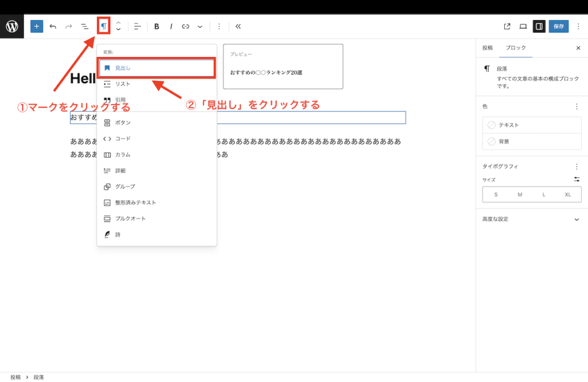Open the タイポグラフィ options kebab menu
Viewport: 588px width, 382px height.
point(577,166)
